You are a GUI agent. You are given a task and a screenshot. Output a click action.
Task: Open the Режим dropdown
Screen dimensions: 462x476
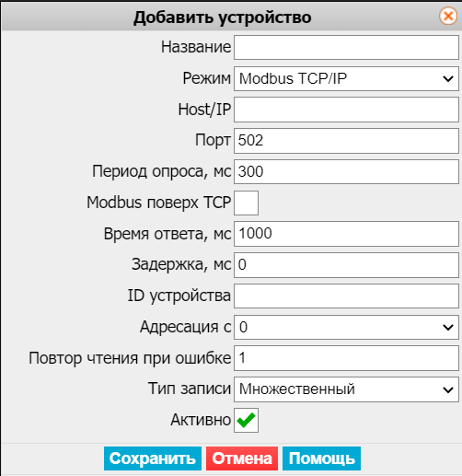pos(346,79)
